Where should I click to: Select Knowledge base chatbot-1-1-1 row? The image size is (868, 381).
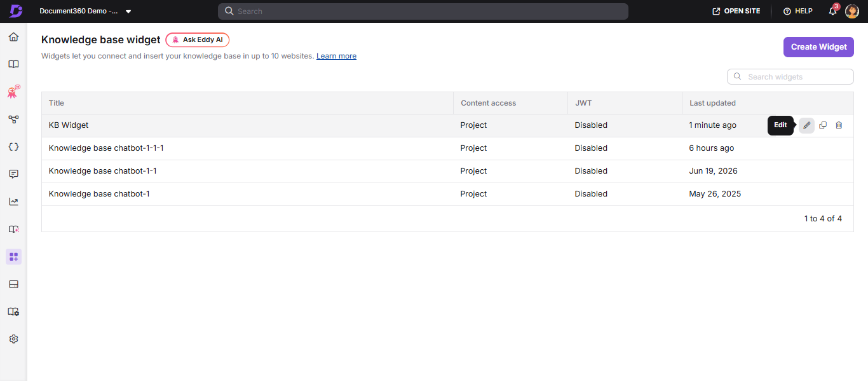[447, 148]
